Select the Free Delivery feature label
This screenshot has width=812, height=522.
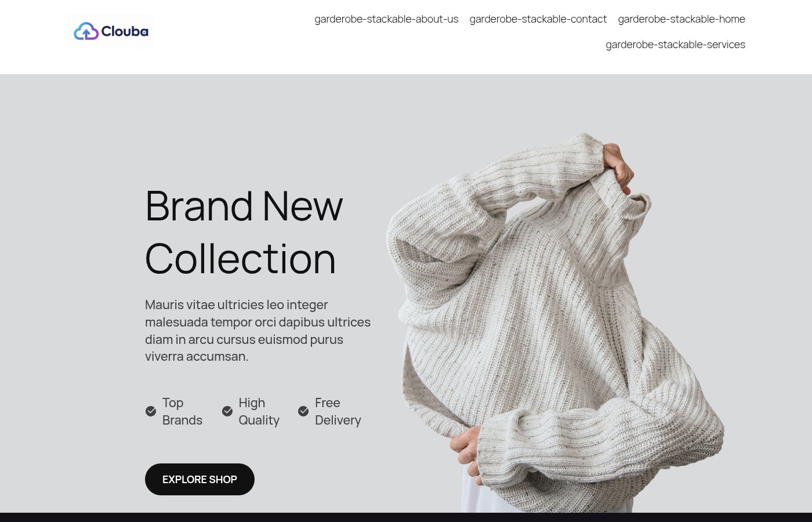338,411
